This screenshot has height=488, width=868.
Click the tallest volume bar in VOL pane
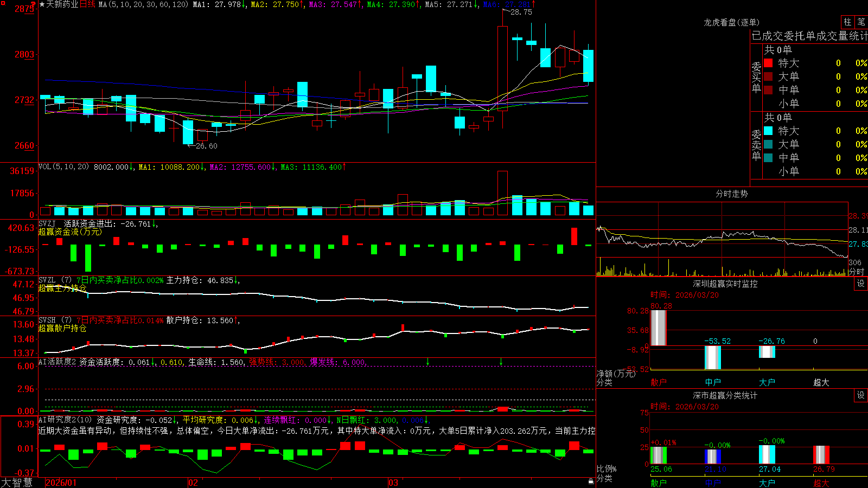[502, 193]
